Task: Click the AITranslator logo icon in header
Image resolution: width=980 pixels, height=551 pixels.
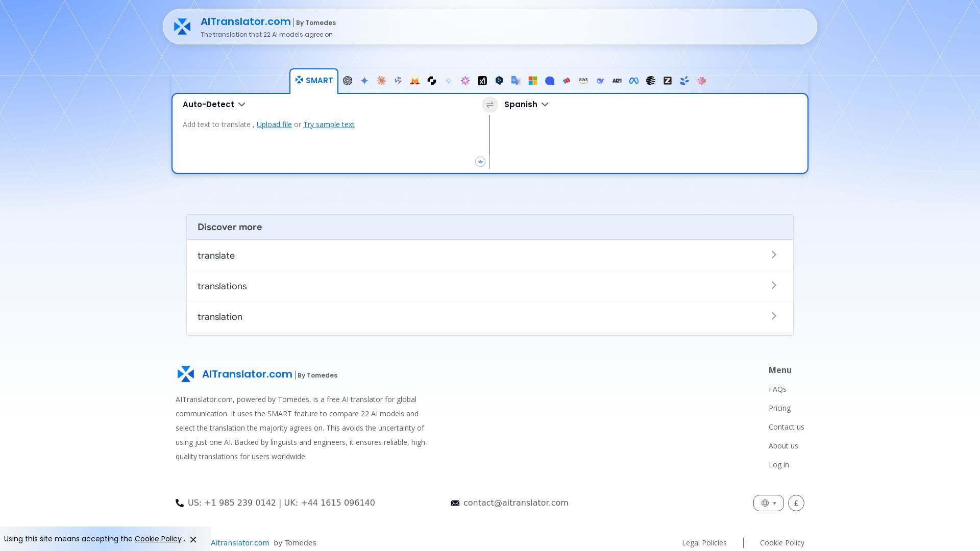Action: [182, 27]
